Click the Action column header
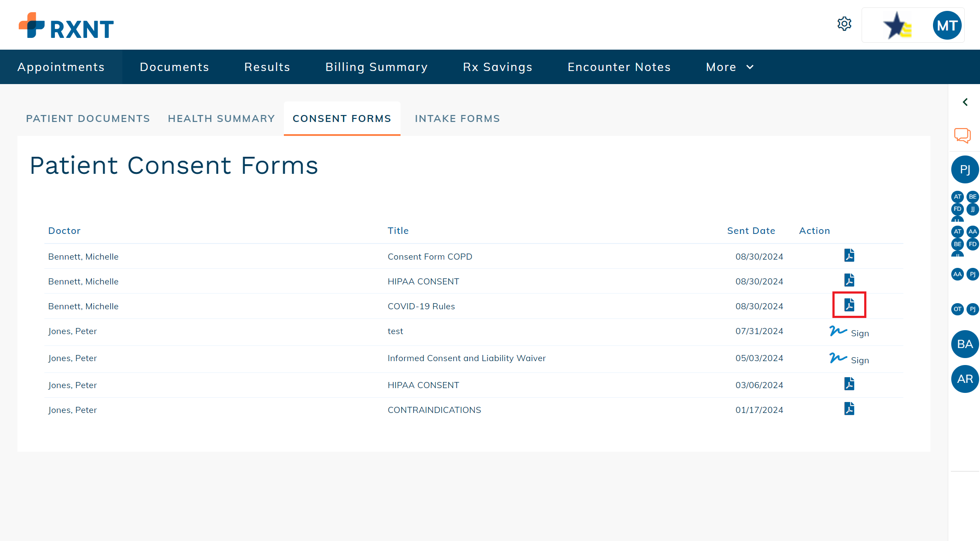The width and height of the screenshot is (980, 541). pyautogui.click(x=815, y=231)
